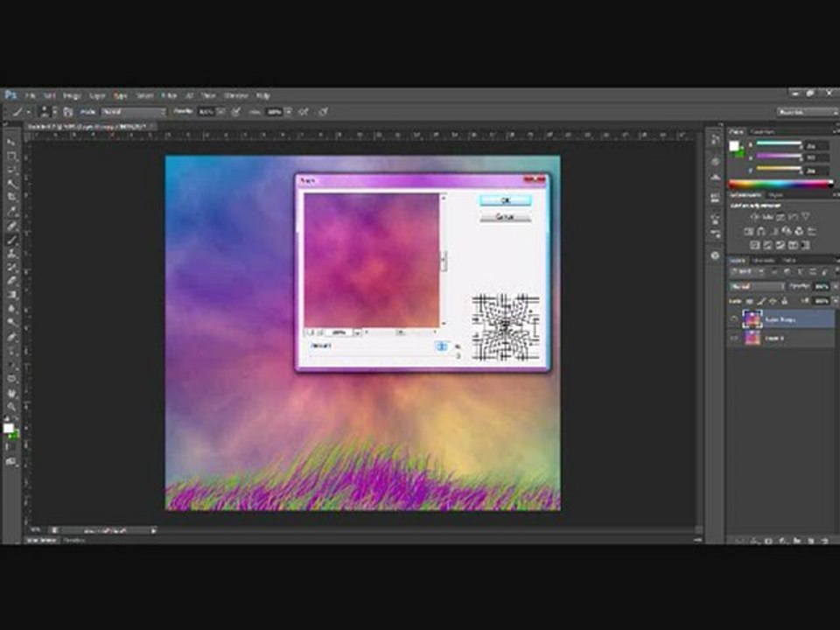Toggle visibility of the bottom Layer 0
This screenshot has height=630, width=840.
coord(734,338)
